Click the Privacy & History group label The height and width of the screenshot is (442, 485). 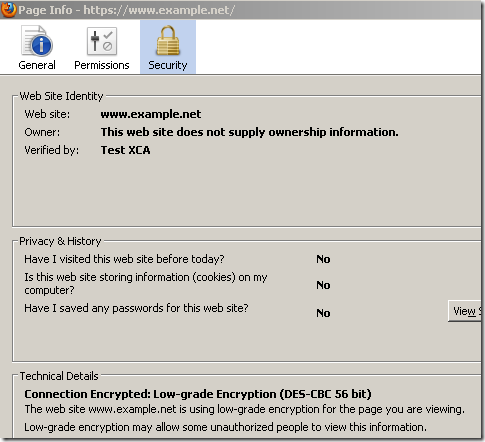click(60, 241)
